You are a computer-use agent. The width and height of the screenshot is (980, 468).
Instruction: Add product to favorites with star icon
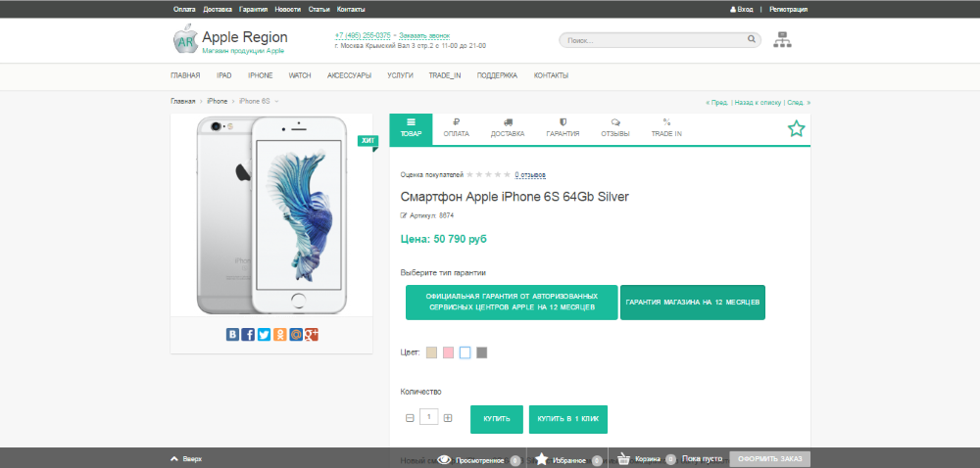pos(796,128)
